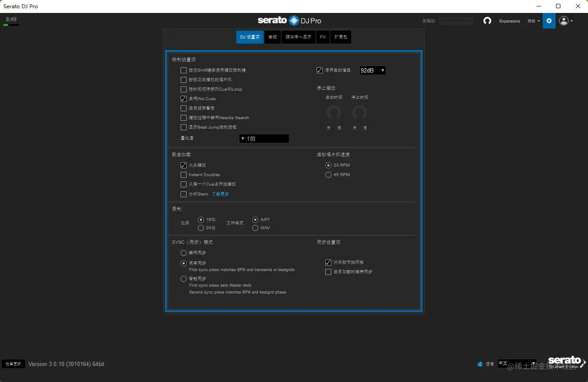
Task: Uncheck 启用Hot Cues checkbox
Action: point(184,99)
